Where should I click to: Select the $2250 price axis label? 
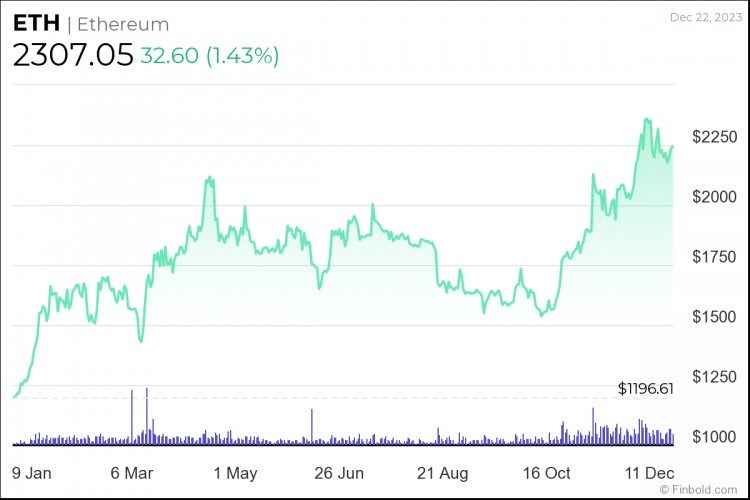tap(716, 136)
